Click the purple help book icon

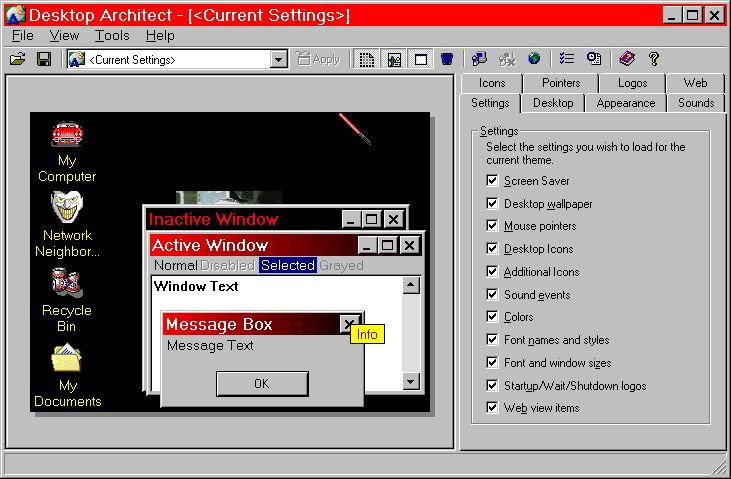tap(627, 59)
